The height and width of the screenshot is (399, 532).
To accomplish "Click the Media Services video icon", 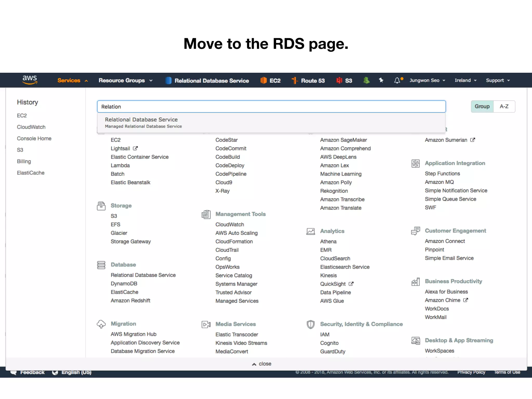I will [x=206, y=324].
